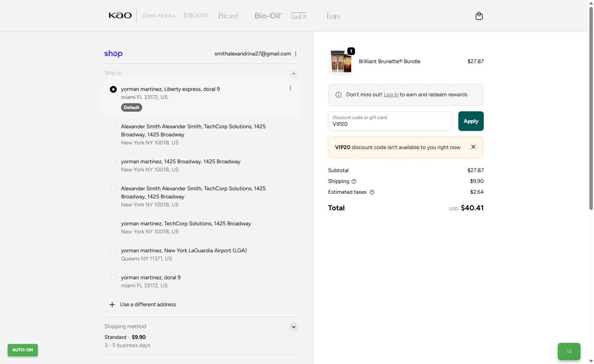The image size is (594, 364).
Task: Click Apply discount button
Action: point(471,121)
